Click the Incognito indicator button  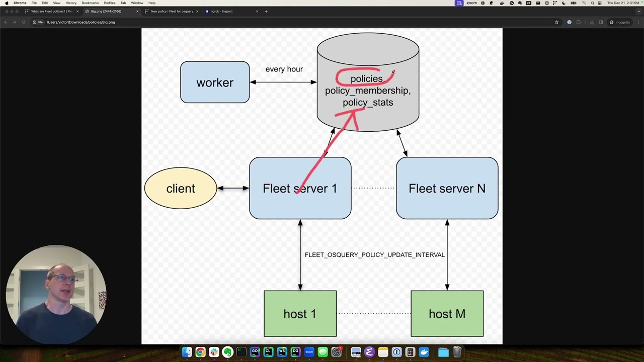620,22
